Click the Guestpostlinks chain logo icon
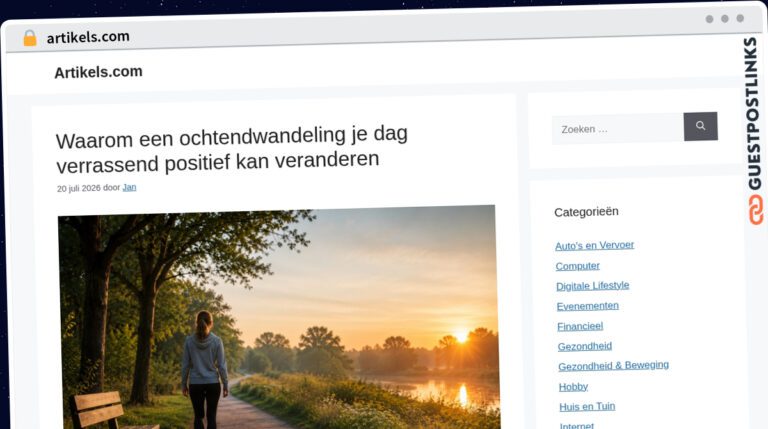This screenshot has height=429, width=768. pyautogui.click(x=755, y=210)
